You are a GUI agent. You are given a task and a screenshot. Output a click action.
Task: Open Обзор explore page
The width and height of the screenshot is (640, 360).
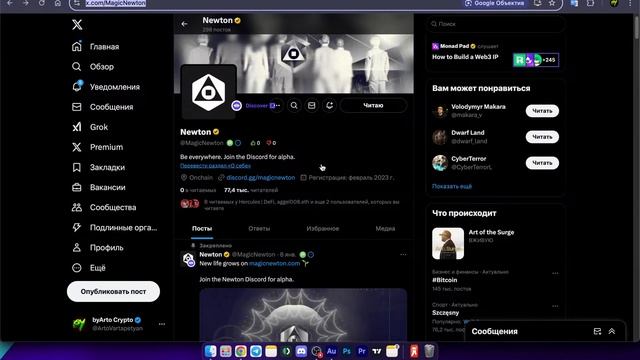[93, 67]
